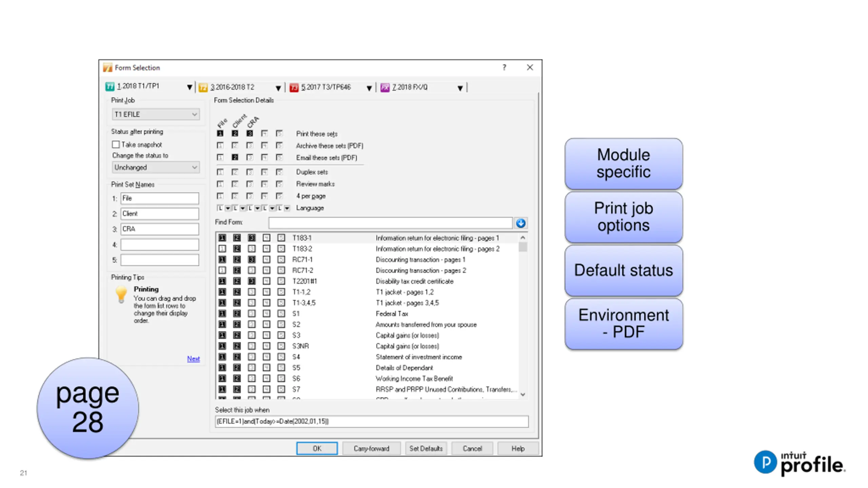Click the Help button
The image size is (868, 488).
pos(518,448)
